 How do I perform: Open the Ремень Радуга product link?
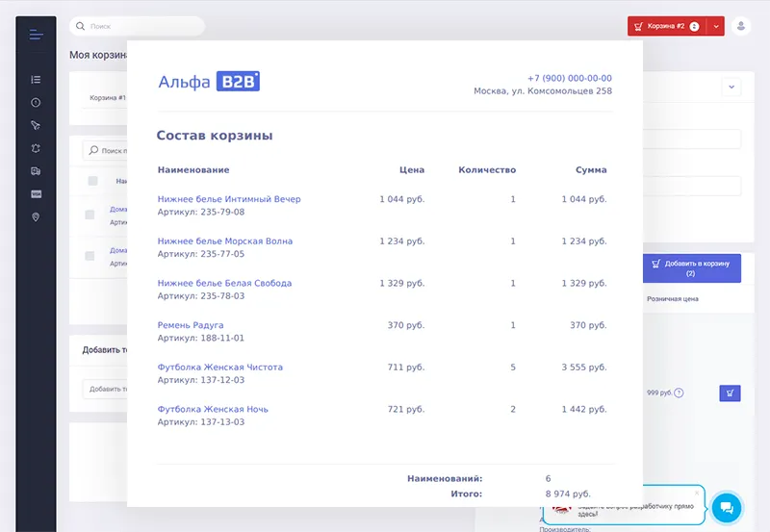point(191,325)
